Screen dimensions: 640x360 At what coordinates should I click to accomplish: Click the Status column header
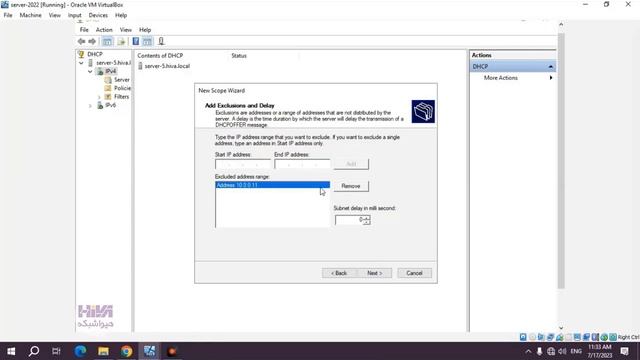point(239,56)
